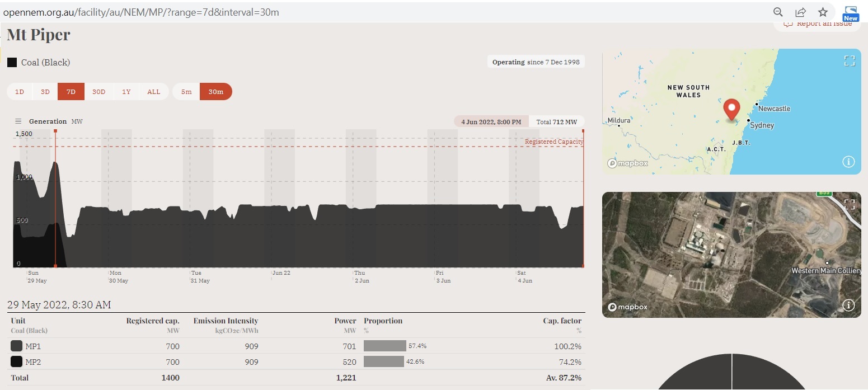Click the Tue 31 May axis label
This screenshot has width=868, height=390.
tap(200, 276)
